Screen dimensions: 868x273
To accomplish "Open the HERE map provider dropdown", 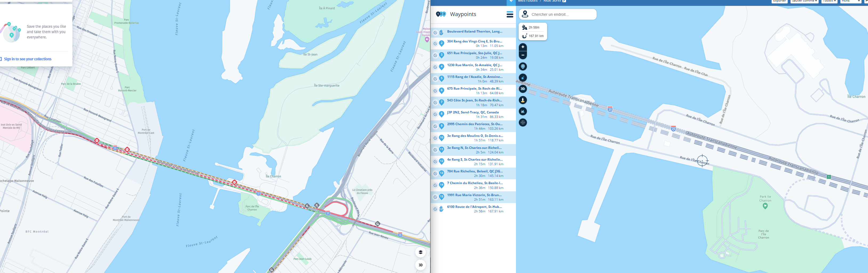I will click(x=850, y=1).
